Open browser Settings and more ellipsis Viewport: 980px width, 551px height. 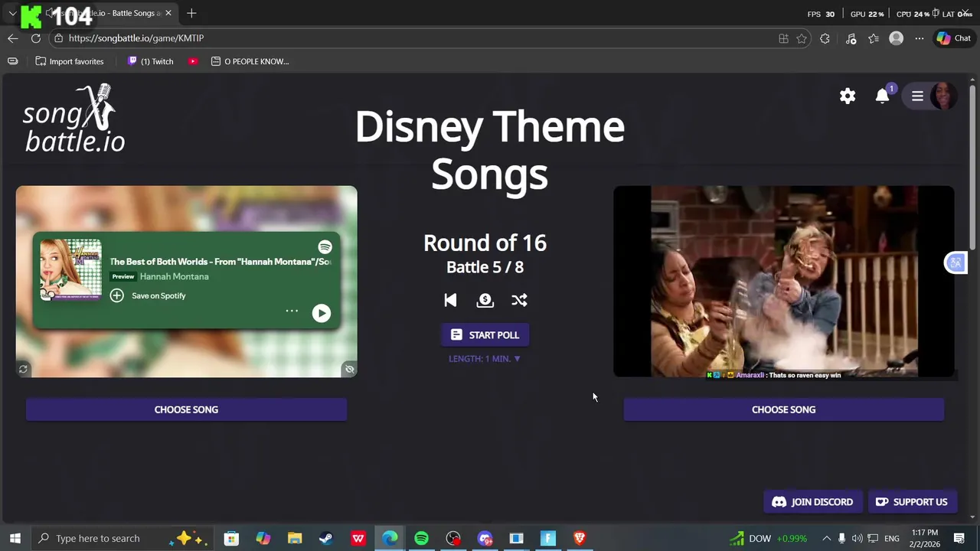point(920,38)
